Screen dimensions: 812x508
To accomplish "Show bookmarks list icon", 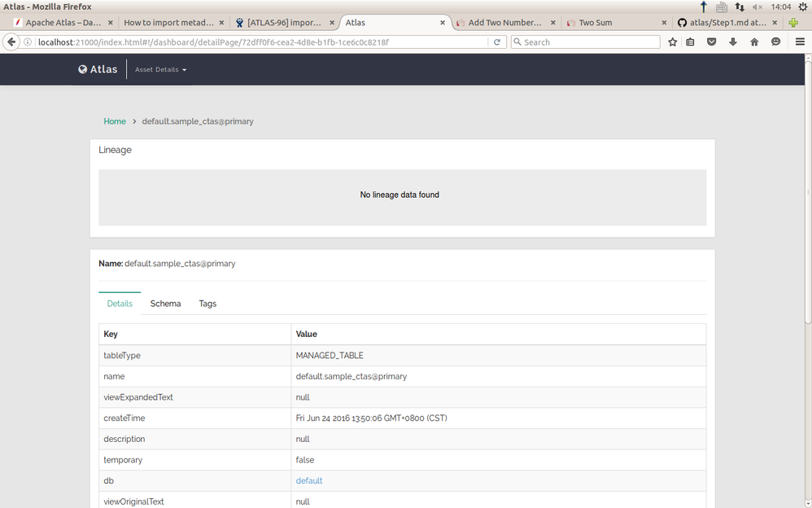I will click(690, 42).
